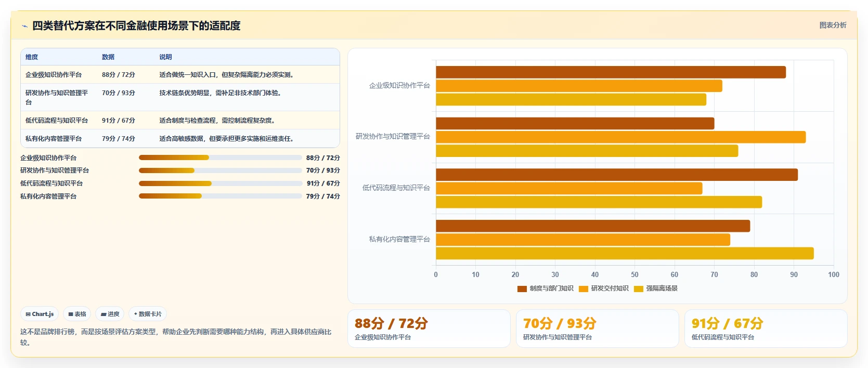Select the 表格 tag chip
This screenshot has width=868, height=368.
point(77,314)
